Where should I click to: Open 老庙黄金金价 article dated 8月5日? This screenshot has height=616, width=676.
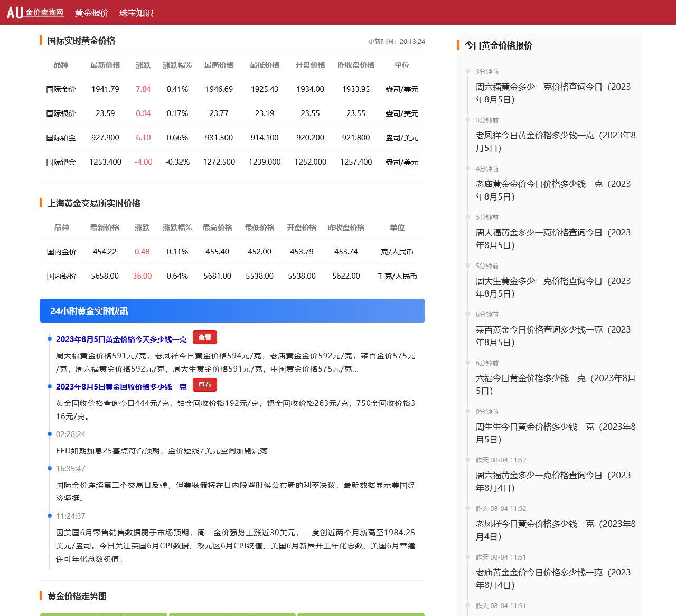click(553, 190)
